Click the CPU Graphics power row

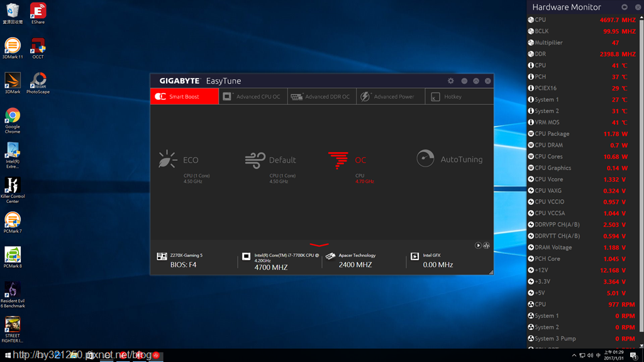(582, 168)
